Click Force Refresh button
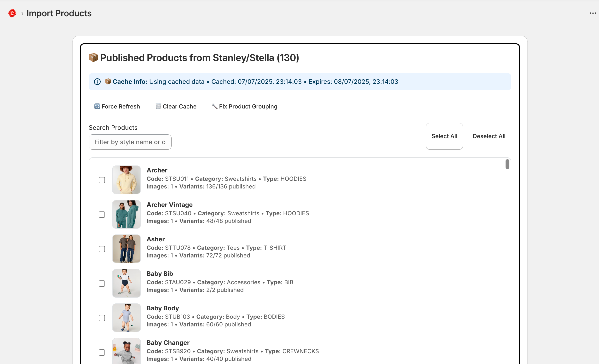This screenshot has width=599, height=364. click(x=117, y=106)
